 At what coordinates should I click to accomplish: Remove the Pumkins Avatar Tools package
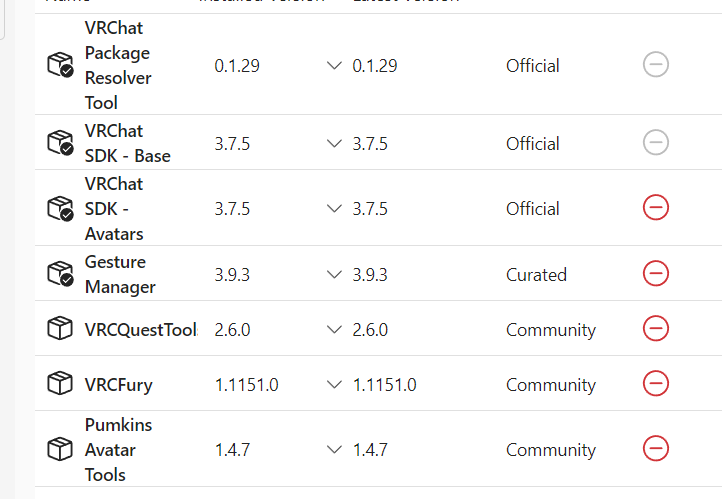[656, 448]
